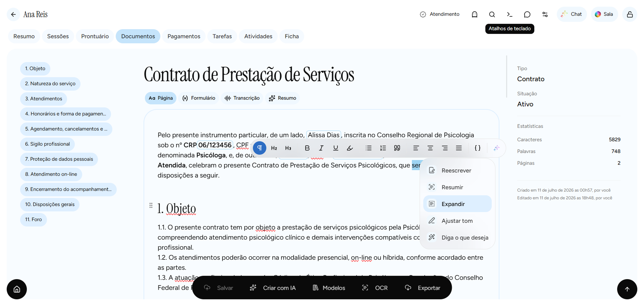644x306 pixels.
Task: Open keyboard shortcuts terminal icon
Action: point(509,14)
